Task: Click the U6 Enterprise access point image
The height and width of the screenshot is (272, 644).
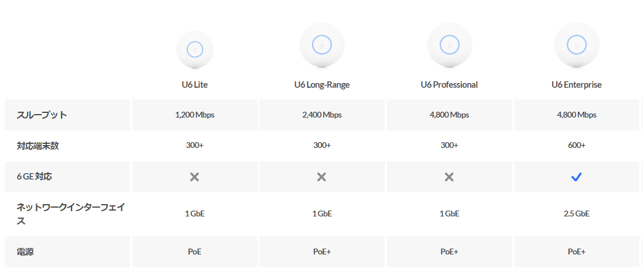Action: coord(577,44)
